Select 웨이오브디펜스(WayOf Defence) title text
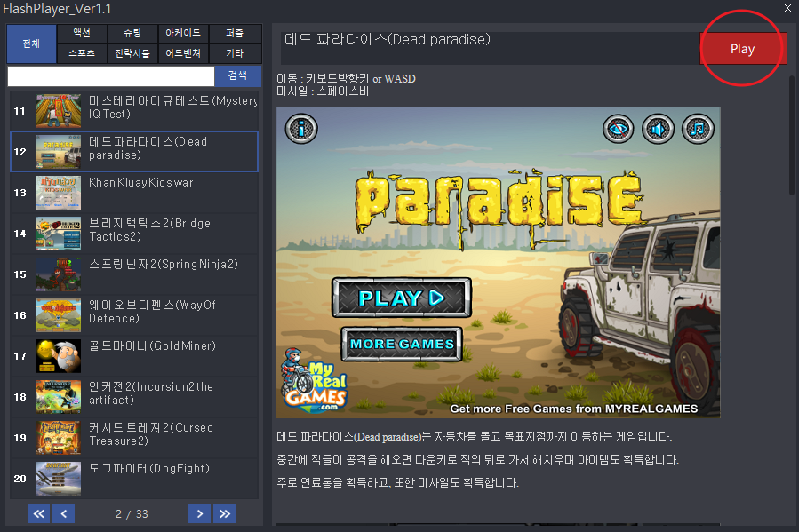The height and width of the screenshot is (532, 799). [152, 312]
